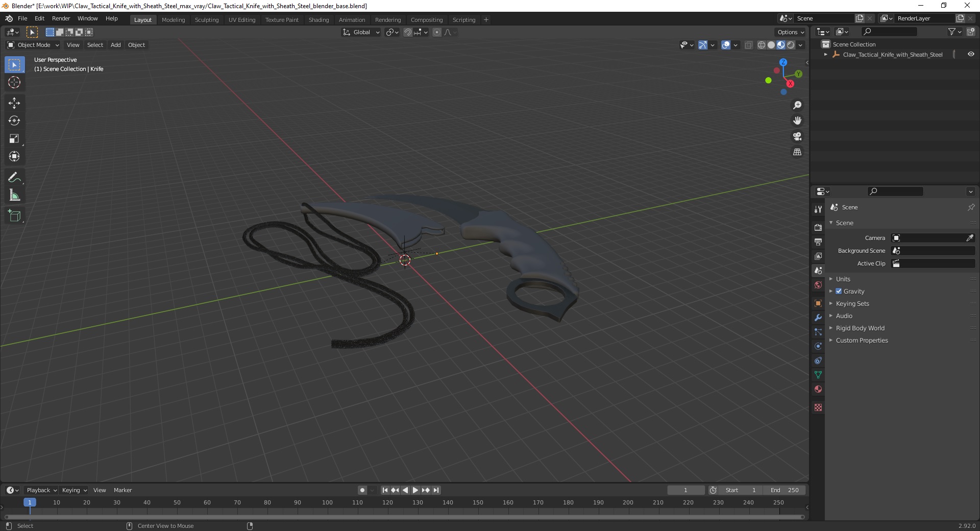
Task: Jump to the end frame
Action: pyautogui.click(x=436, y=490)
